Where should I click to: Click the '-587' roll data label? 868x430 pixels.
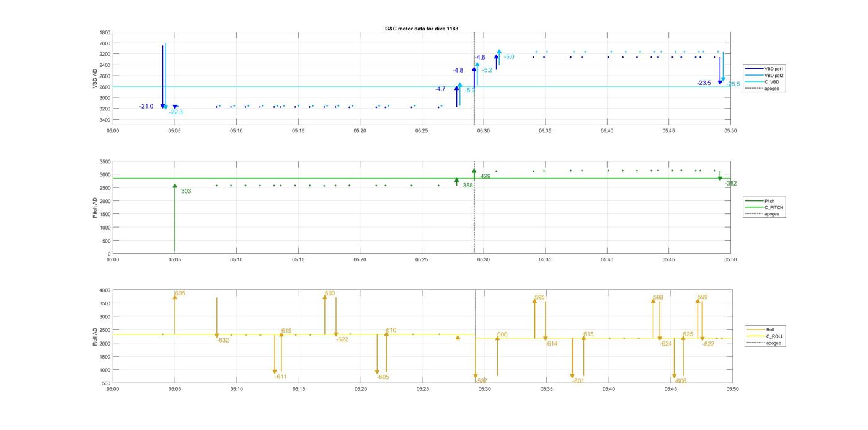click(x=482, y=381)
